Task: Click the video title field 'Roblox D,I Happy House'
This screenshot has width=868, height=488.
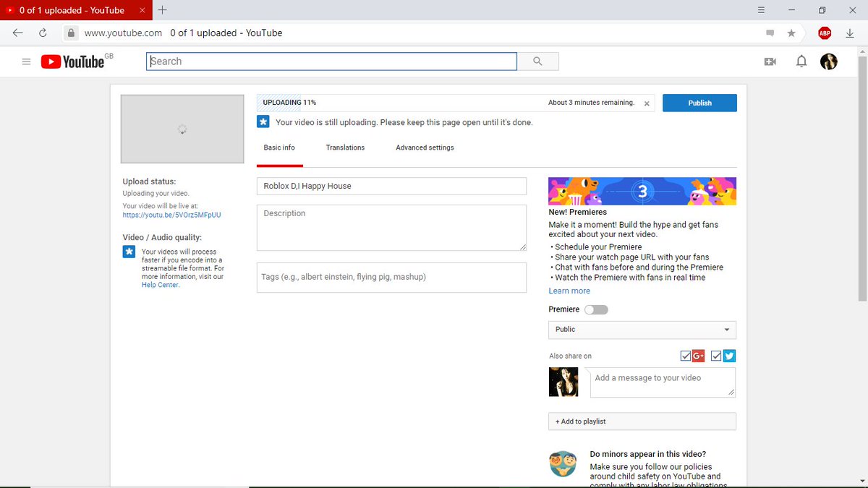Action: (391, 186)
